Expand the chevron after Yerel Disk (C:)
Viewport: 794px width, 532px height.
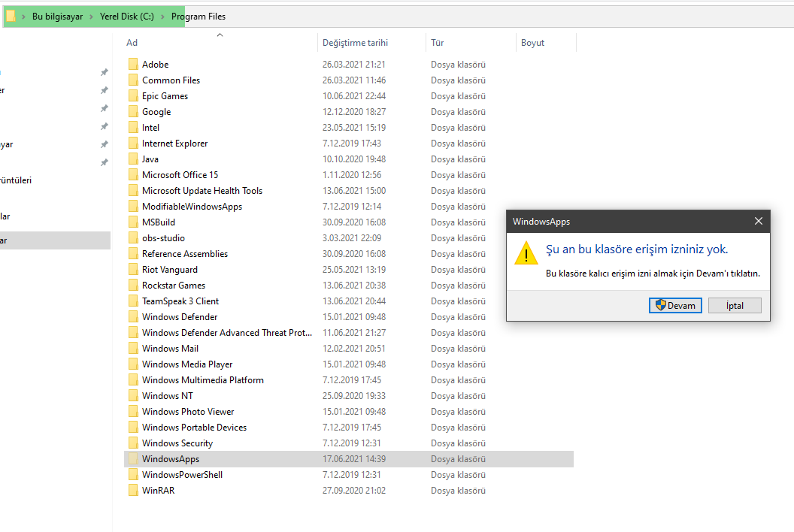162,17
